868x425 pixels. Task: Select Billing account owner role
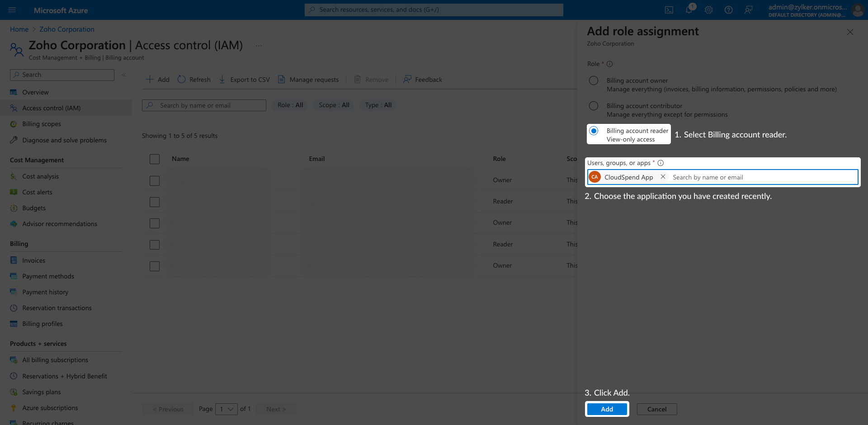(x=594, y=80)
